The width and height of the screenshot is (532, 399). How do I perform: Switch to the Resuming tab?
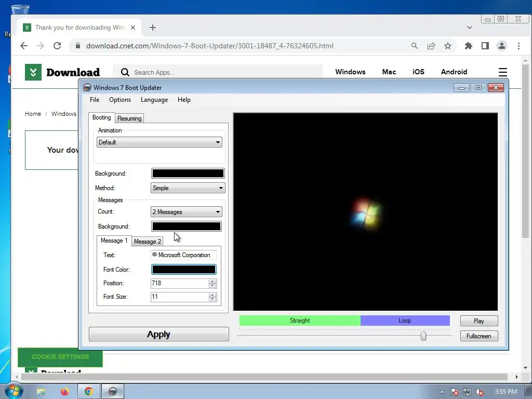(x=129, y=118)
